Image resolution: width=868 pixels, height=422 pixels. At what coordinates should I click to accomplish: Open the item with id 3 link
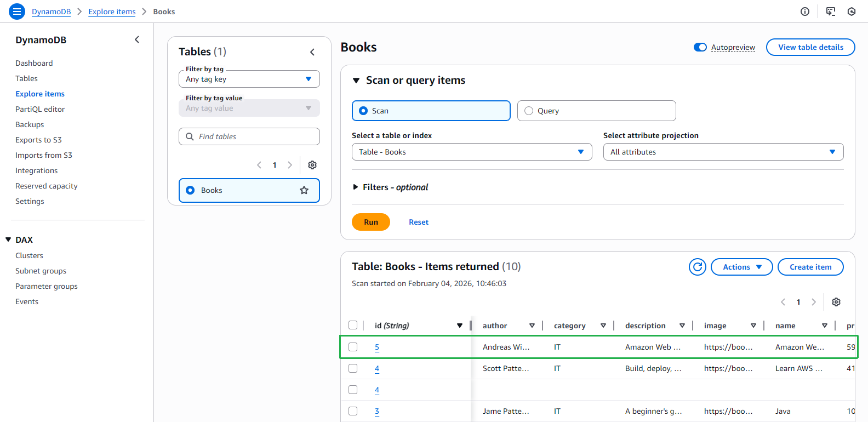[x=377, y=411]
